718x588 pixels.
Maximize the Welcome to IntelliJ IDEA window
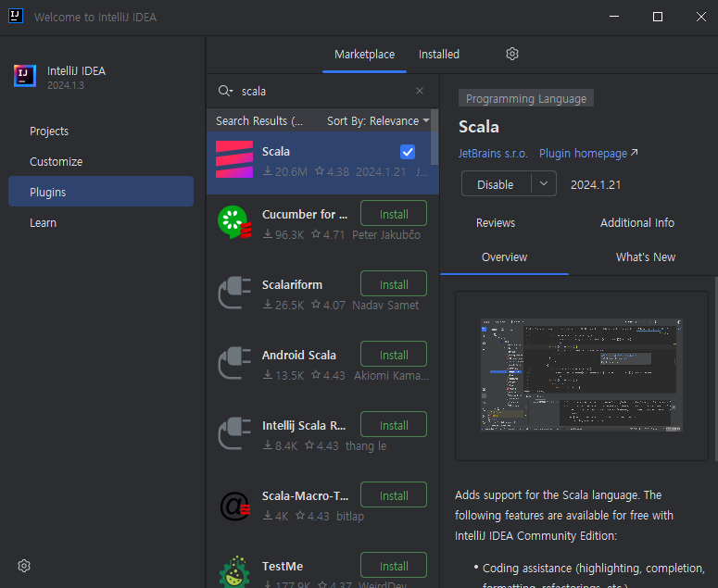658,17
